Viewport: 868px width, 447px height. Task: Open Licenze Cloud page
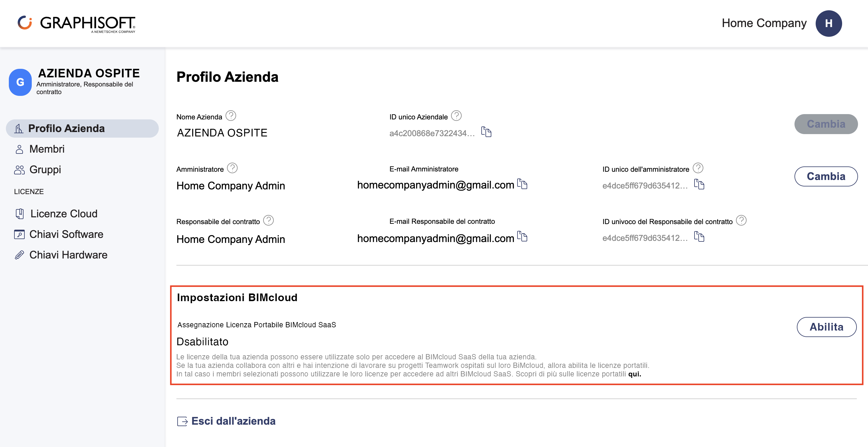click(x=64, y=214)
